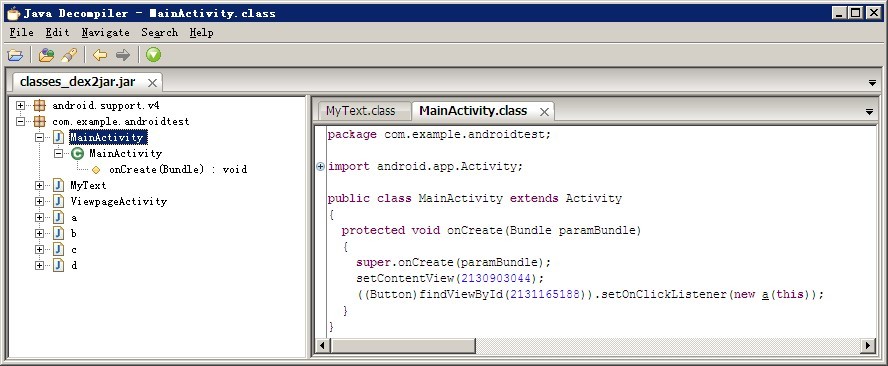This screenshot has width=888, height=366.
Task: Select android.support.v4 package label
Action: [x=106, y=105]
